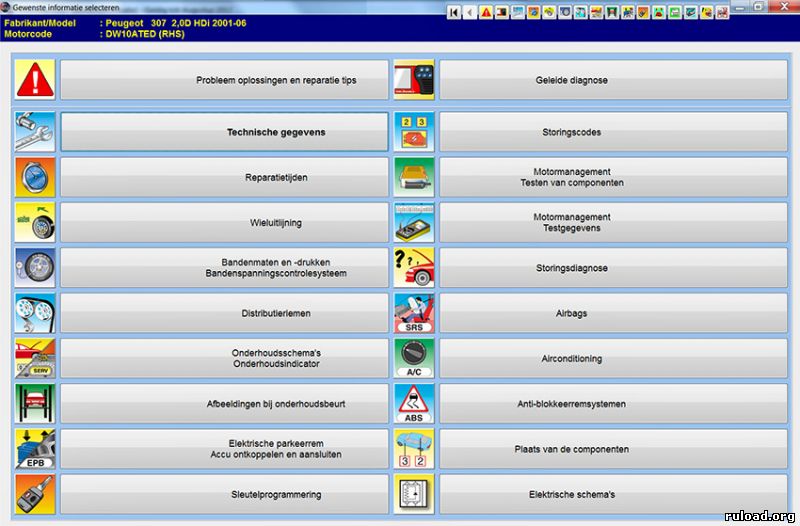Click the SRS icon beside Airbags
This screenshot has height=526, width=800.
click(414, 313)
